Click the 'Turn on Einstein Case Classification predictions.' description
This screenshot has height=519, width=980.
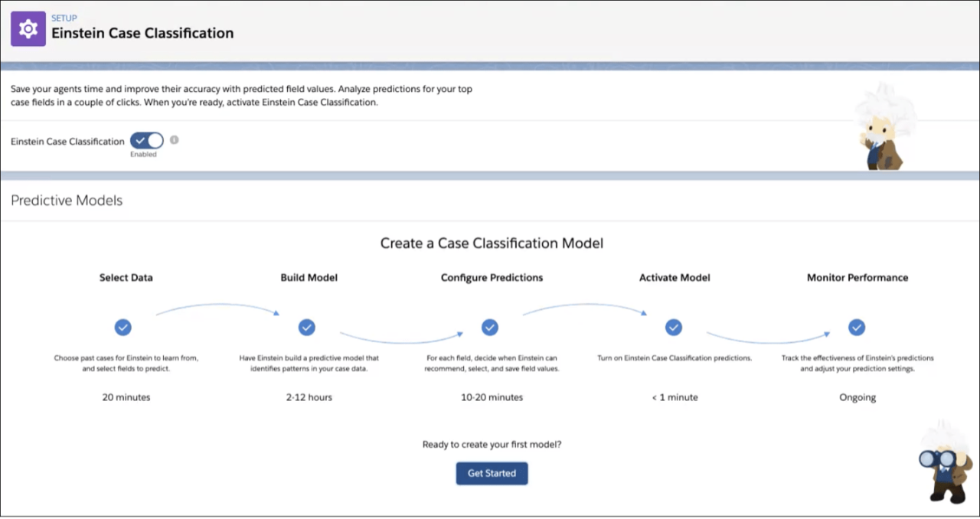point(675,358)
